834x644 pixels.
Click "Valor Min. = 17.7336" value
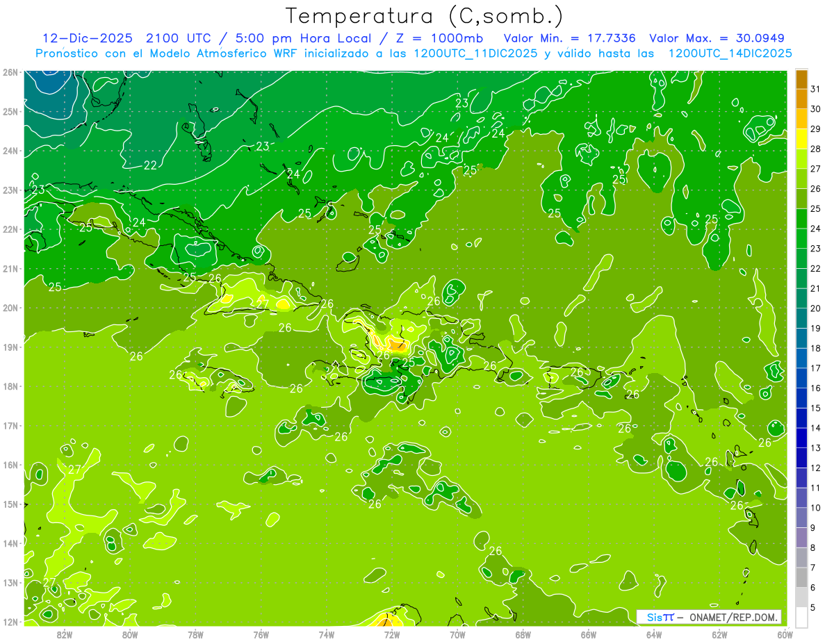click(x=570, y=38)
